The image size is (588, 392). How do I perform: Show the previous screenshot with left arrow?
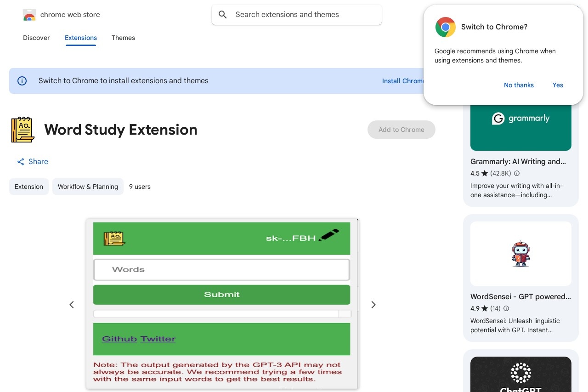(x=72, y=305)
